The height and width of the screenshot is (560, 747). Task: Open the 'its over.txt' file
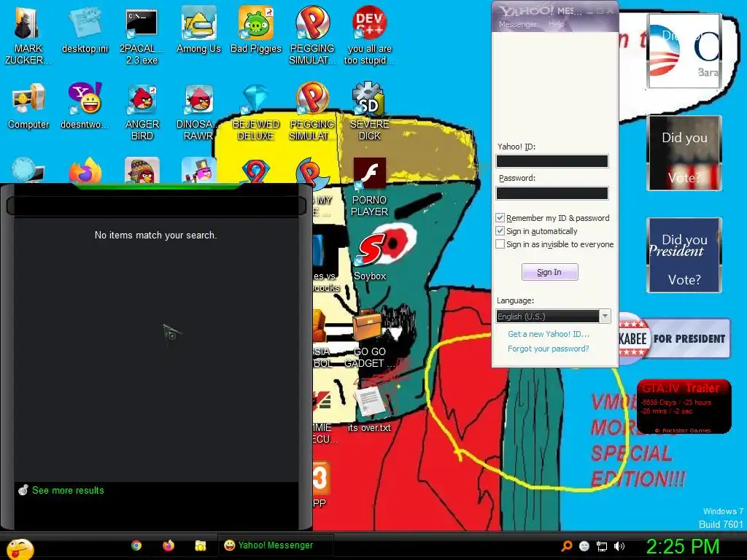click(369, 408)
